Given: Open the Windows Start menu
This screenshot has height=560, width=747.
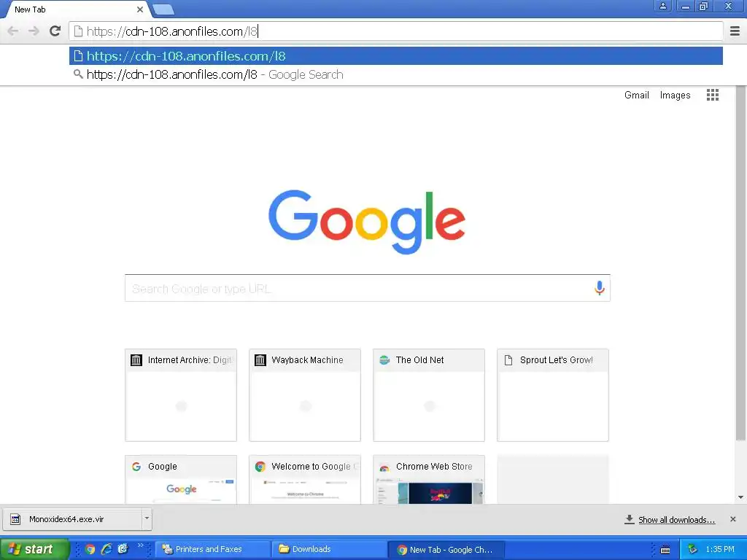Looking at the screenshot, I should coord(34,549).
